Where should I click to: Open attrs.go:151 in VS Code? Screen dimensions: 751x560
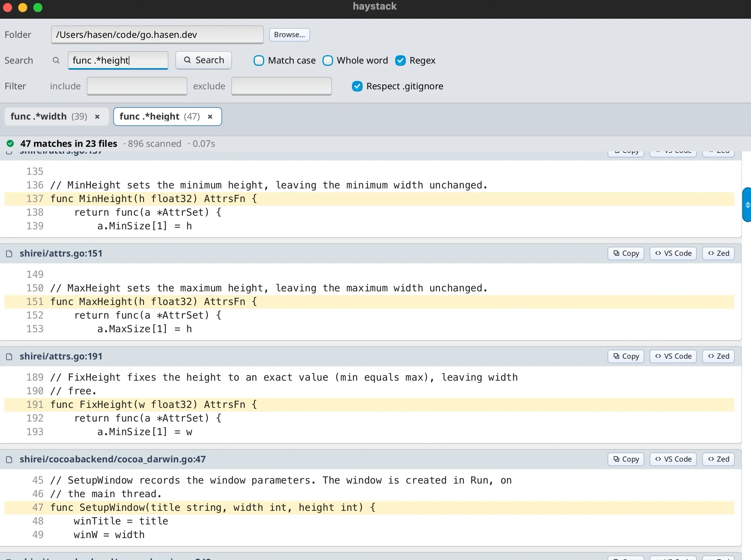(673, 254)
